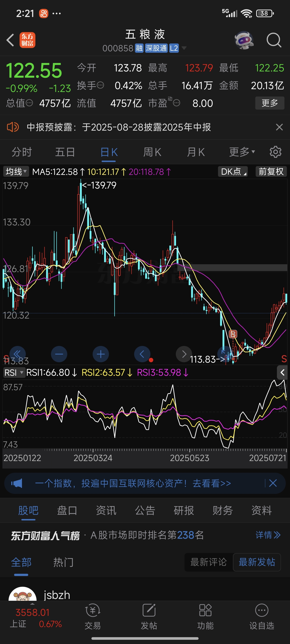Open the 资讯 tab

pos(106,510)
